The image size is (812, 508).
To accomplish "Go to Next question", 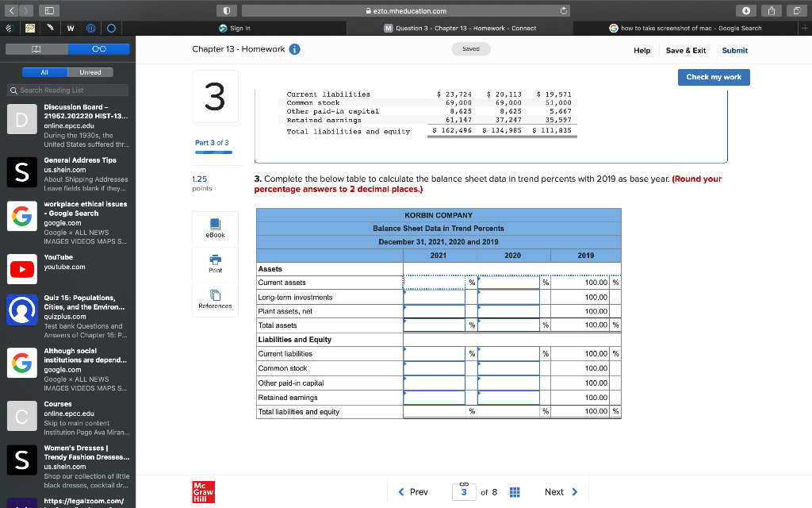I will tap(561, 492).
